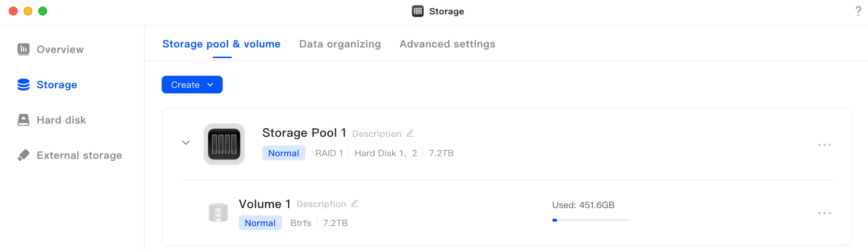This screenshot has width=868, height=250.
Task: Collapse the Storage Pool 1 section chevron
Action: click(x=186, y=143)
